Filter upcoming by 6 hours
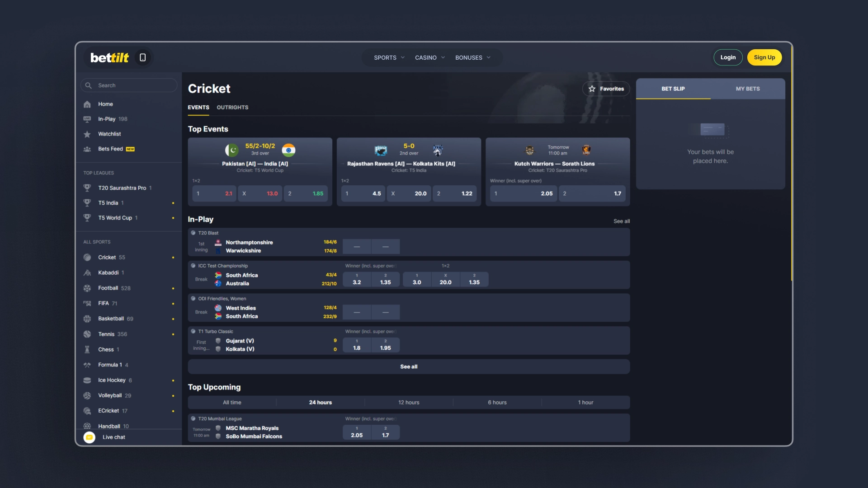 click(497, 403)
